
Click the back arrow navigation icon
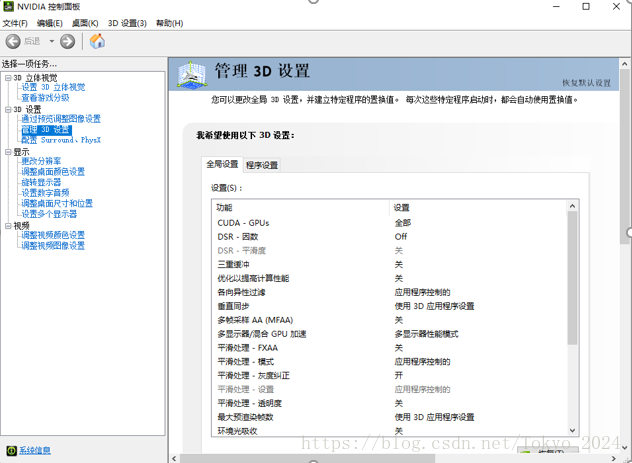(x=13, y=41)
